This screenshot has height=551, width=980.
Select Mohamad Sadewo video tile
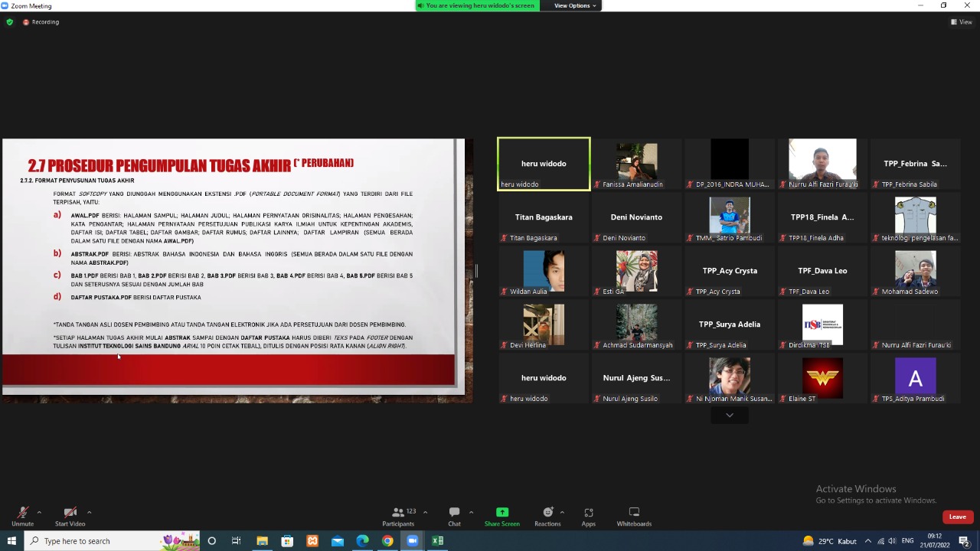pyautogui.click(x=915, y=270)
